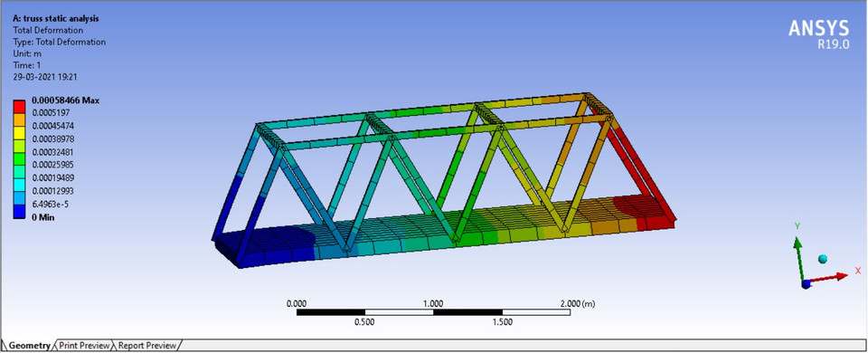
Task: Select the title text 'A: truss static analysis'
Action: [x=56, y=18]
